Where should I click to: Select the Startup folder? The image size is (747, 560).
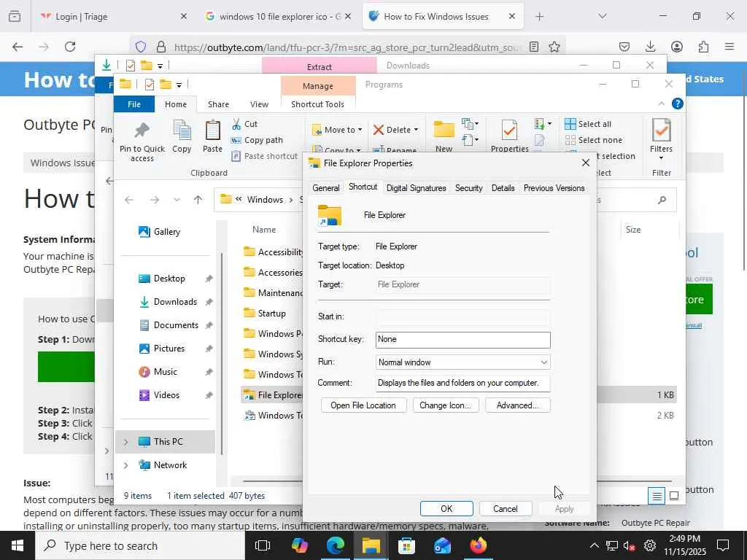click(264, 314)
